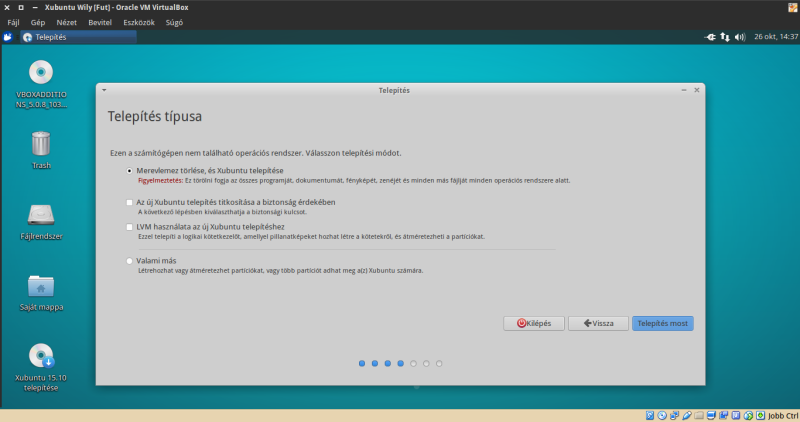800x422 pixels.
Task: Open the Gép menu
Action: coord(38,22)
